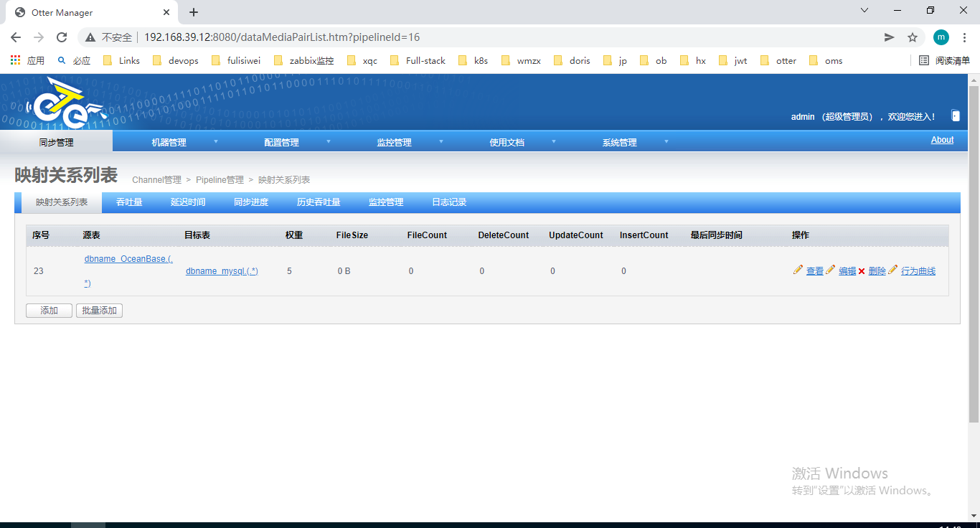The width and height of the screenshot is (980, 528).
Task: Switch to the 历史吞吐量 tab
Action: 319,202
